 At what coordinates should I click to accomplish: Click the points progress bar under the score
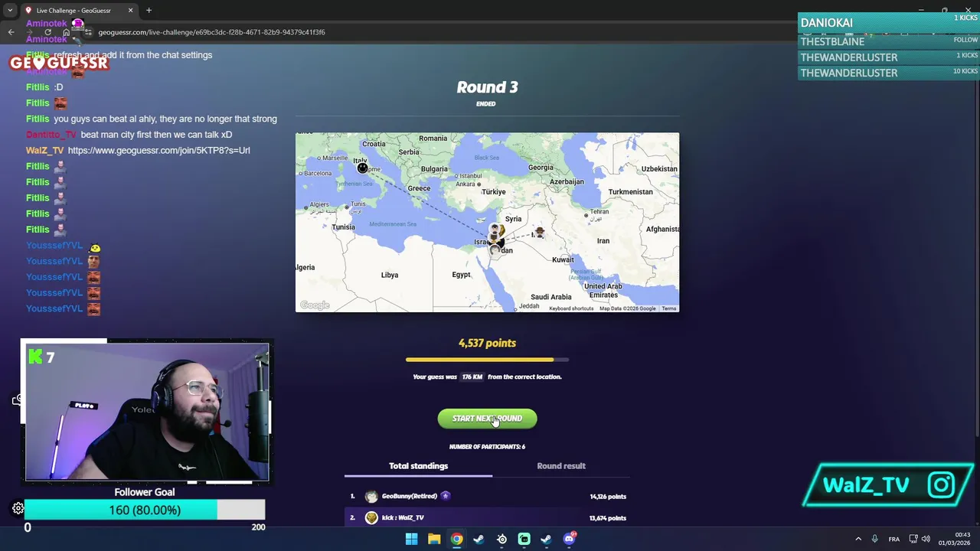(x=487, y=360)
